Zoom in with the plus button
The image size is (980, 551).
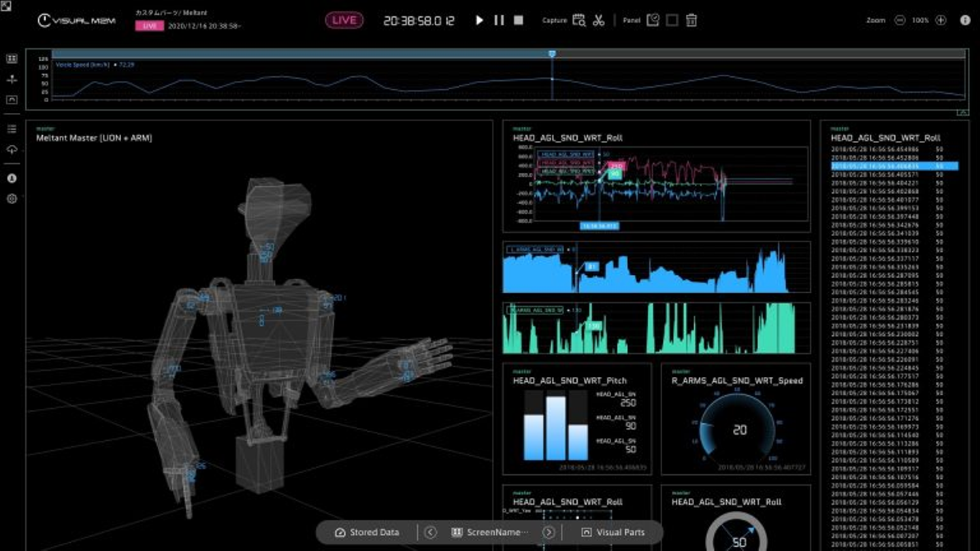pos(941,20)
